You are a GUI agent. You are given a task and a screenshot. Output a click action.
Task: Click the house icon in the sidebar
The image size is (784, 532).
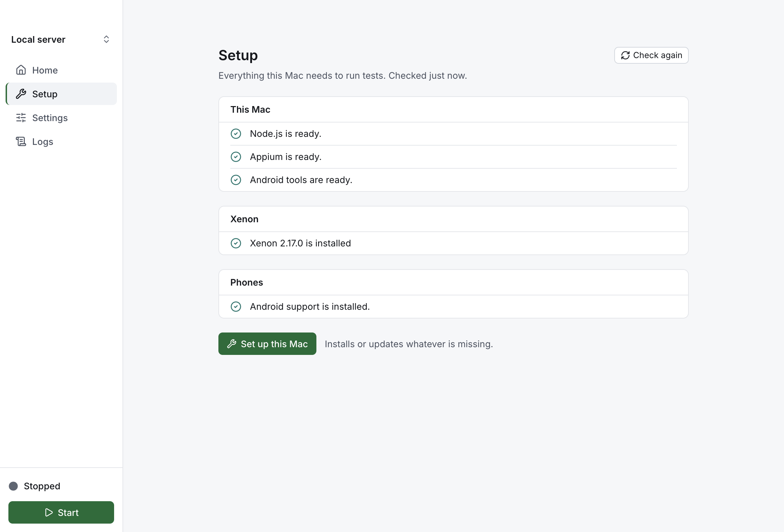pos(21,70)
